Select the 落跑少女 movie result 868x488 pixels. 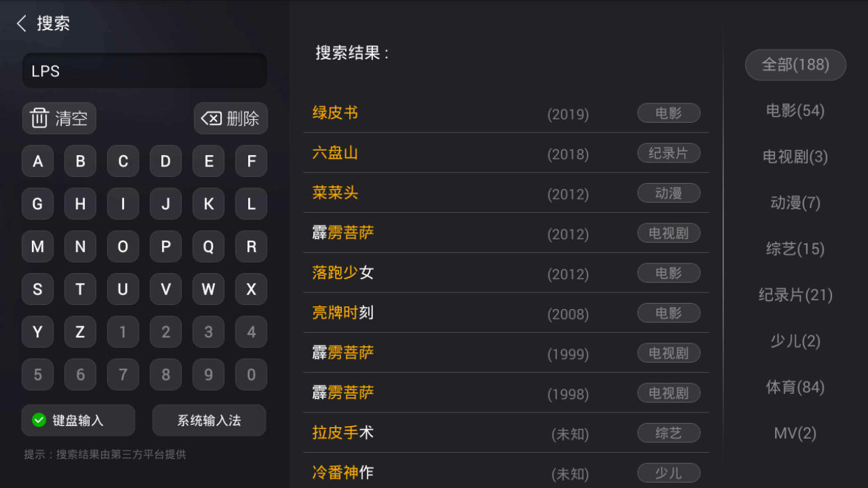(343, 273)
